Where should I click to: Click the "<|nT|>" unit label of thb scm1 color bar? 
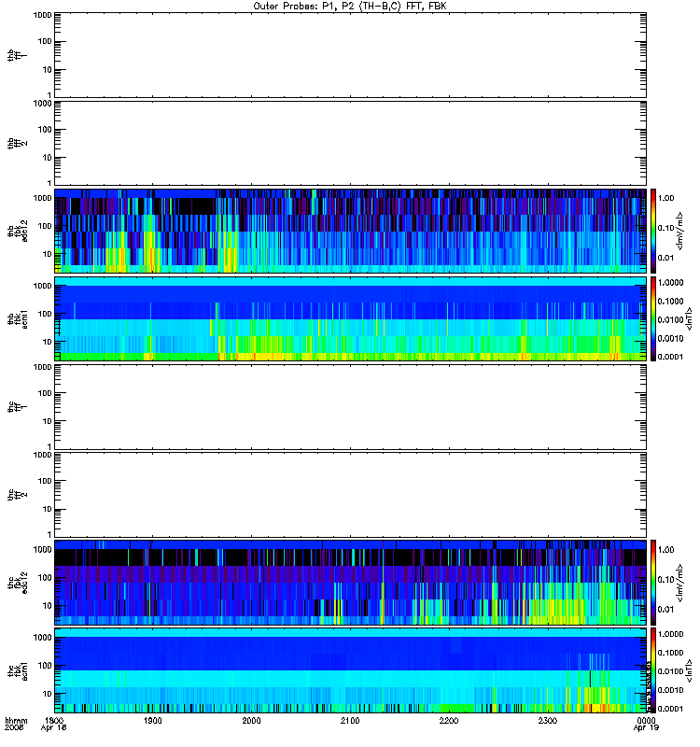[x=688, y=319]
